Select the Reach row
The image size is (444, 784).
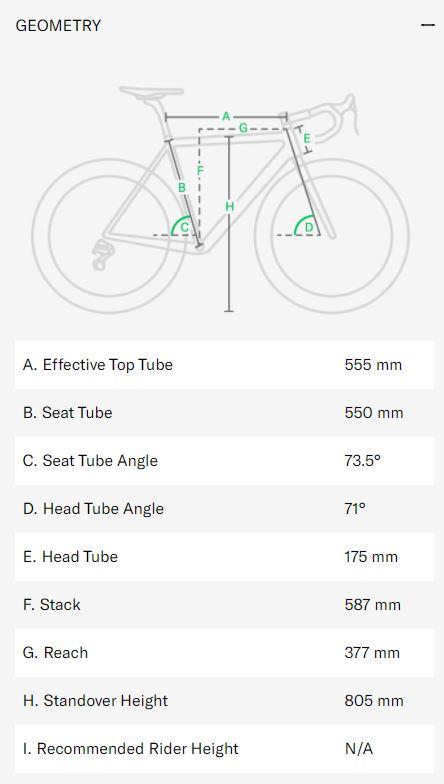pyautogui.click(x=224, y=652)
